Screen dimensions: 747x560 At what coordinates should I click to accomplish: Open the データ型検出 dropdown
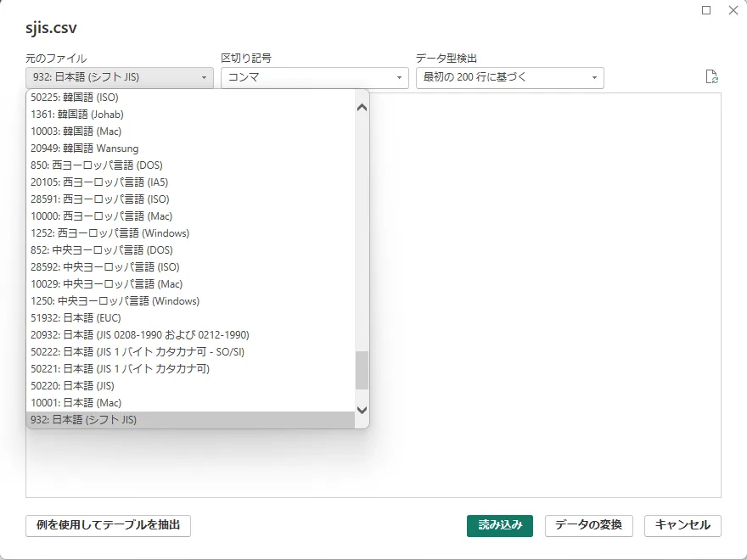(510, 77)
